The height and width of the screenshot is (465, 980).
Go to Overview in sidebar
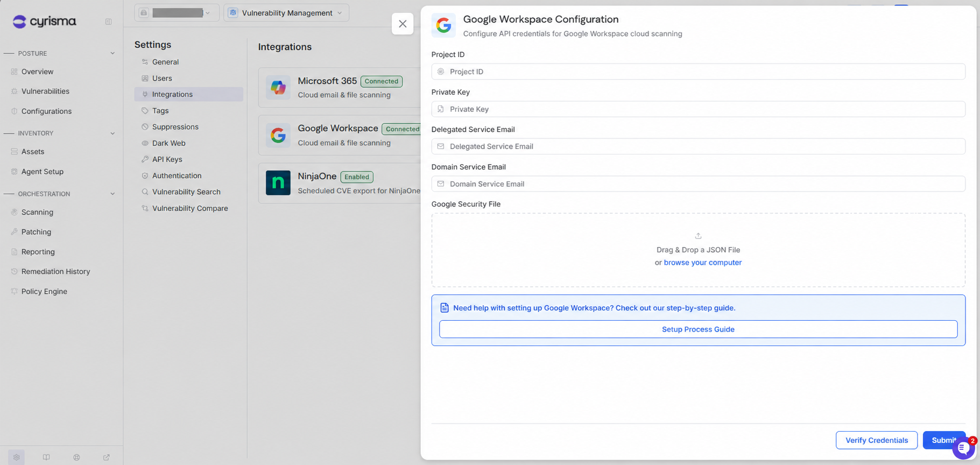(x=37, y=72)
